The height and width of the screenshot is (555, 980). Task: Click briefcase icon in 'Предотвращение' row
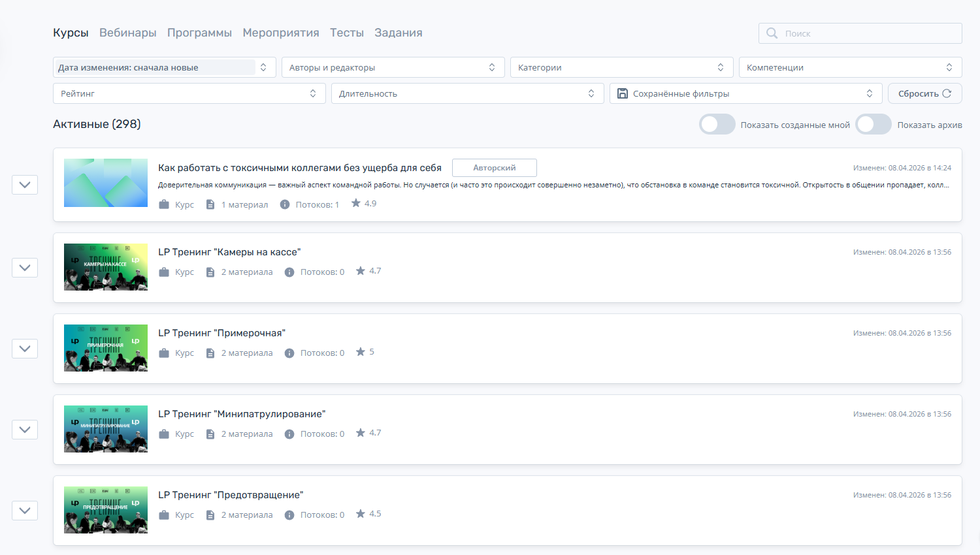click(x=164, y=515)
